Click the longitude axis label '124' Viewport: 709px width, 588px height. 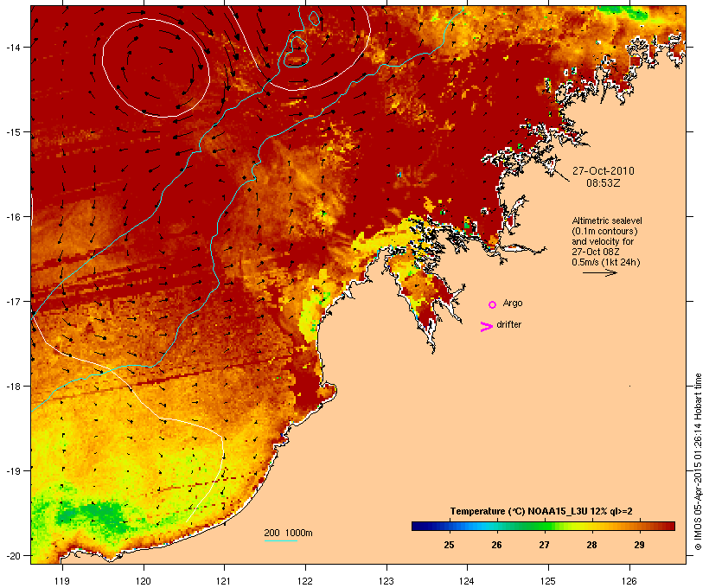tap(467, 581)
